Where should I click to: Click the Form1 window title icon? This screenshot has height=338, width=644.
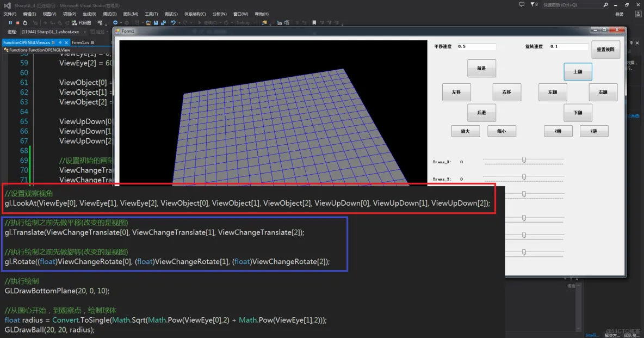tap(117, 31)
